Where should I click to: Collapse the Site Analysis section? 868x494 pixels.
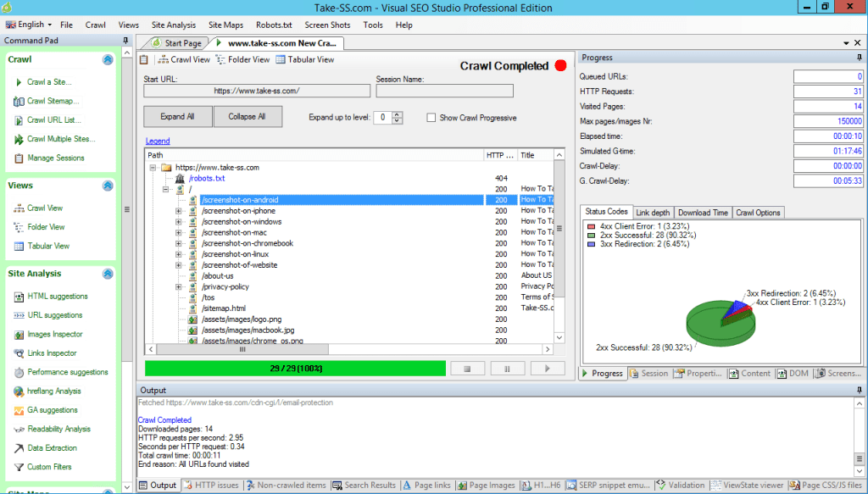point(108,274)
